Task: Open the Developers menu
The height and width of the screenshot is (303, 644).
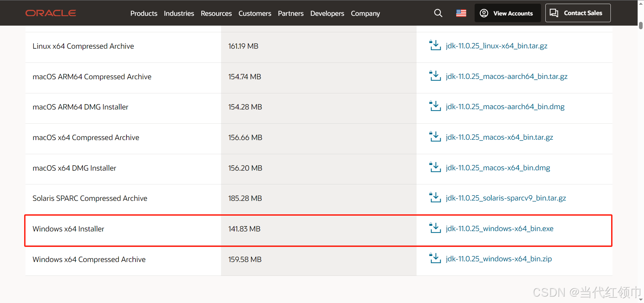Action: click(327, 13)
